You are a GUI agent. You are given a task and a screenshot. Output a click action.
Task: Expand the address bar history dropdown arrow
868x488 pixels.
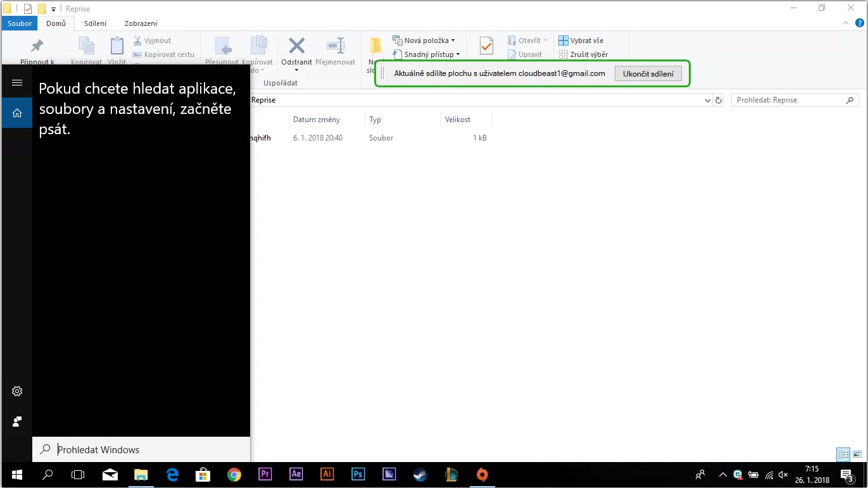click(x=708, y=100)
